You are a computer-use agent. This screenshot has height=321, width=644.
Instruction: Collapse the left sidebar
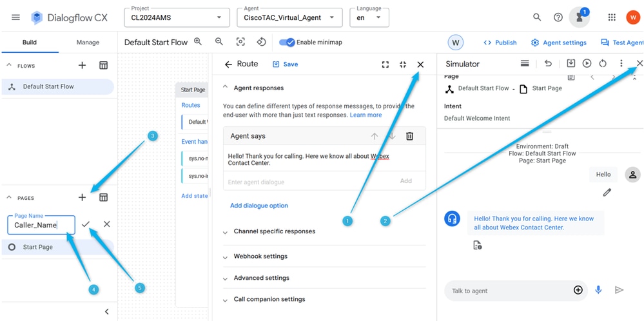click(107, 311)
